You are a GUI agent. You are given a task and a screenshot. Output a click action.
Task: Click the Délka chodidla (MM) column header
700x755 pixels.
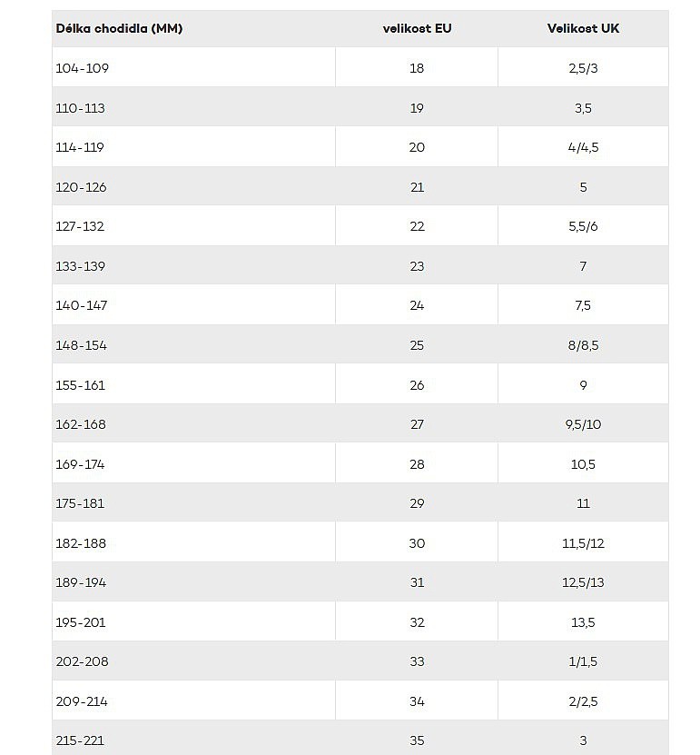pos(119,28)
